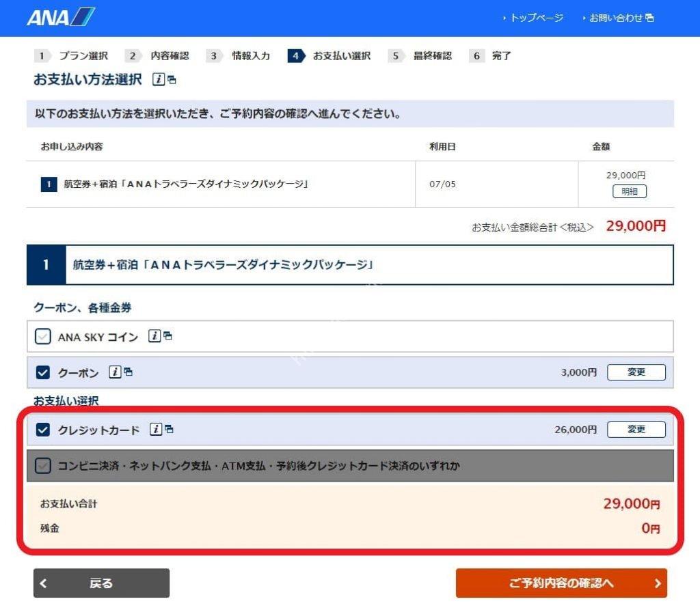Click the 航空券＋宿泊 package row text in table
This screenshot has width=700, height=610.
point(186,184)
